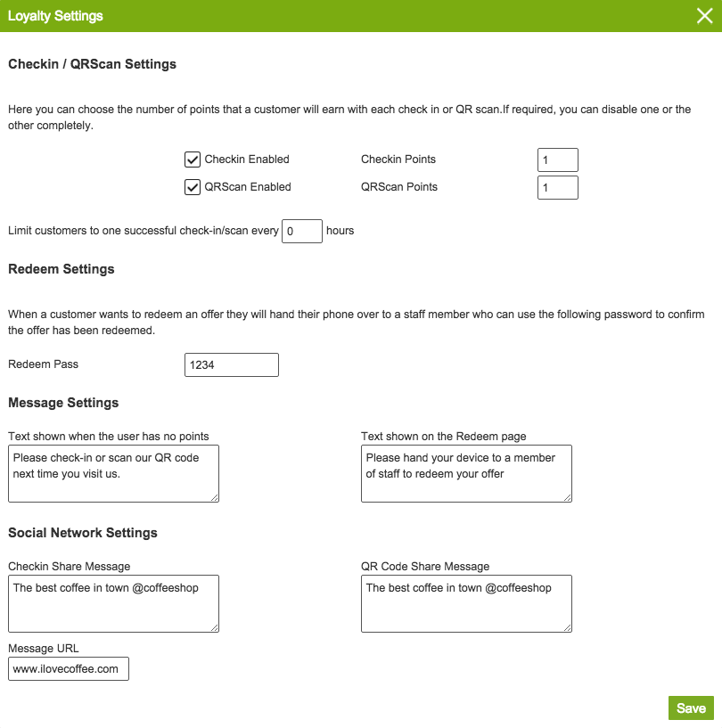Click the Checkin Points input field
Image resolution: width=722 pixels, height=728 pixels.
557,160
